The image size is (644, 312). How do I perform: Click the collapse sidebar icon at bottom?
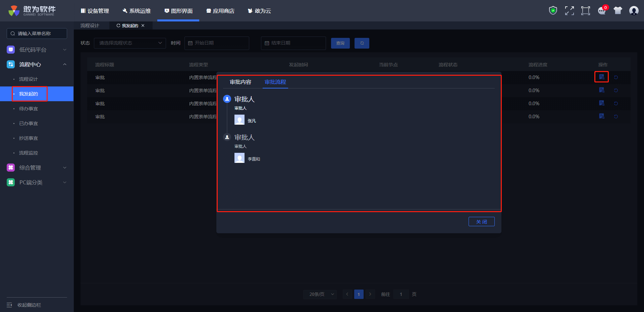(9, 305)
